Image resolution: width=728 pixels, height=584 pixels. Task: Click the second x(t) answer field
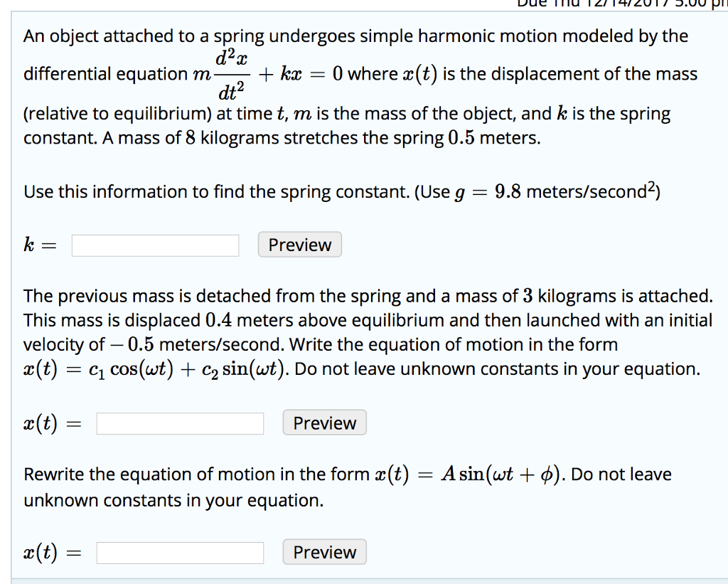click(x=179, y=552)
